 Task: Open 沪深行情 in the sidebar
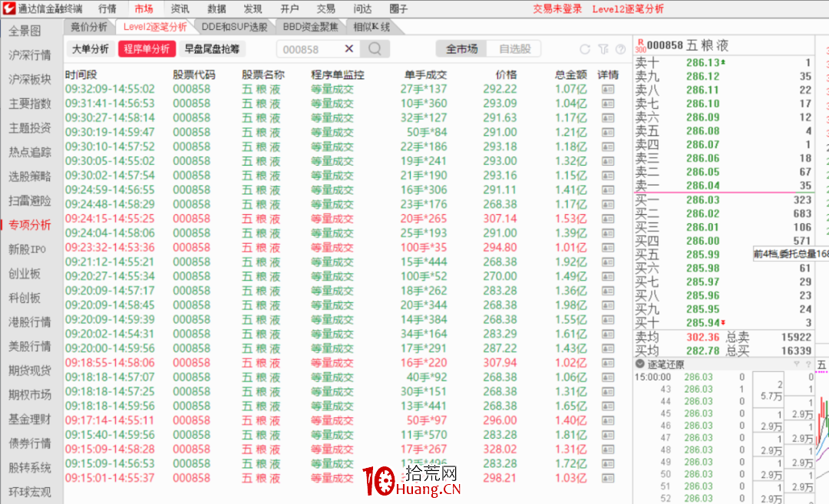(x=30, y=55)
